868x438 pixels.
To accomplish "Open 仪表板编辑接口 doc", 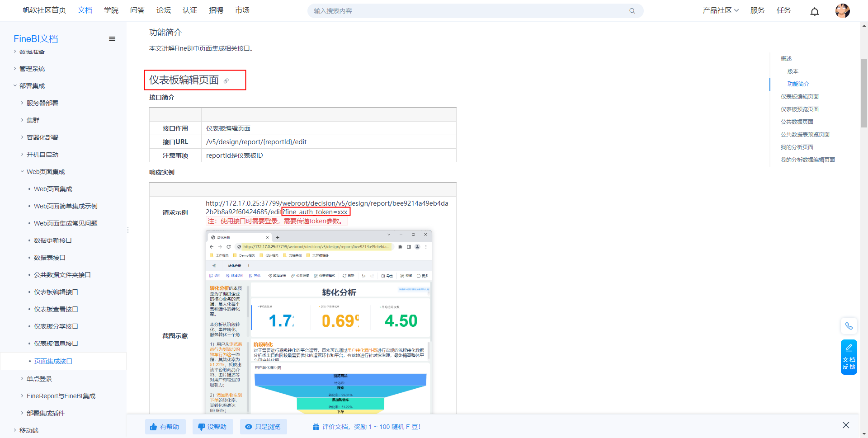I will coord(56,292).
